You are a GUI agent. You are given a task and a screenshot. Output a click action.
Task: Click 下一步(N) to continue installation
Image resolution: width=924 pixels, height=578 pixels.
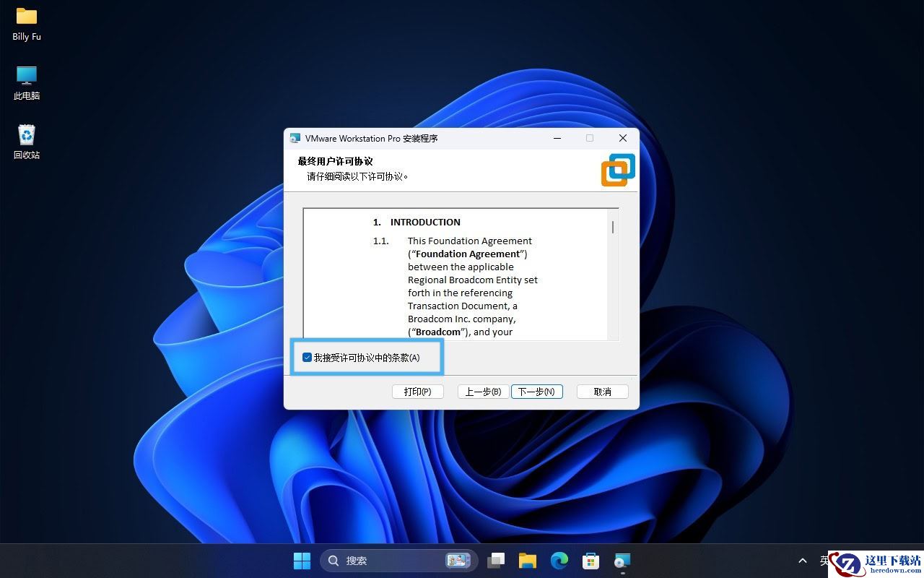click(536, 392)
